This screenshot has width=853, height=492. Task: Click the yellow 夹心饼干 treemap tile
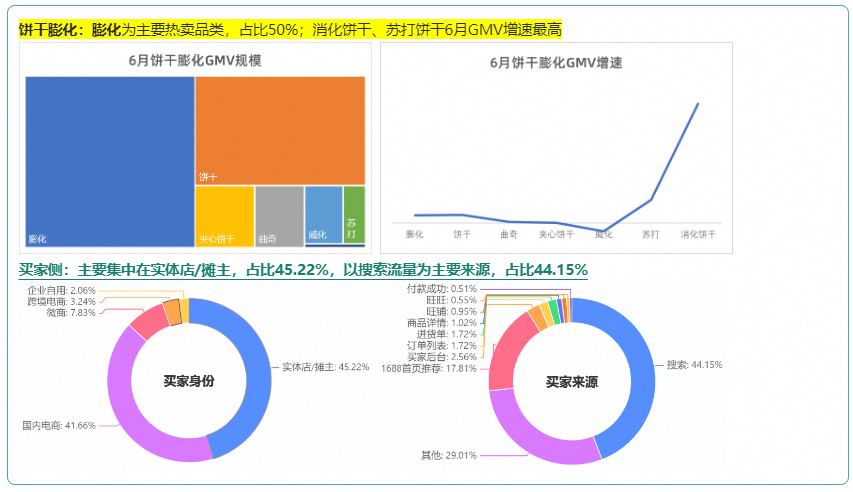point(224,215)
